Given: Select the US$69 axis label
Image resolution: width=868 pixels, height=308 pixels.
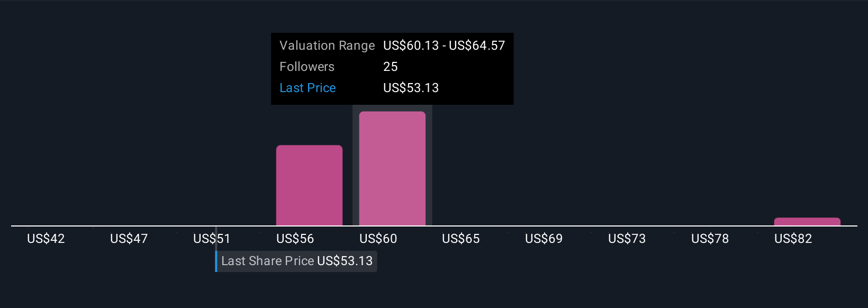Looking at the screenshot, I should (x=544, y=239).
